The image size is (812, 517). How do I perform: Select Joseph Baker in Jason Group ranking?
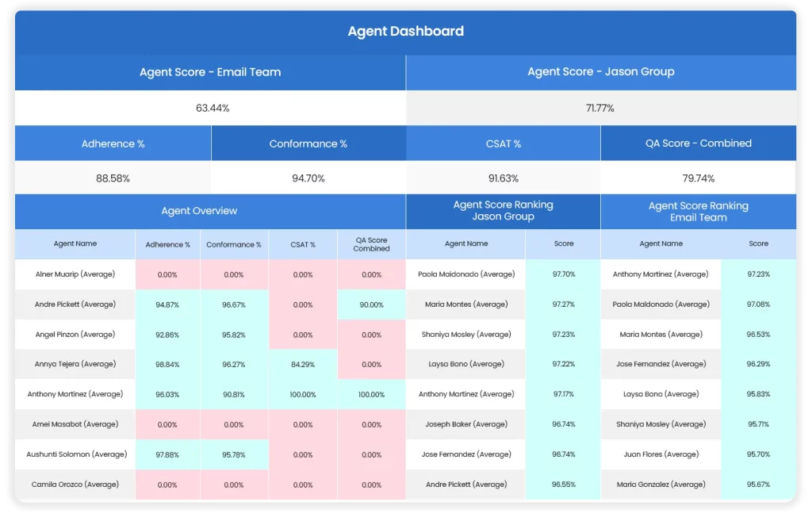(x=466, y=424)
